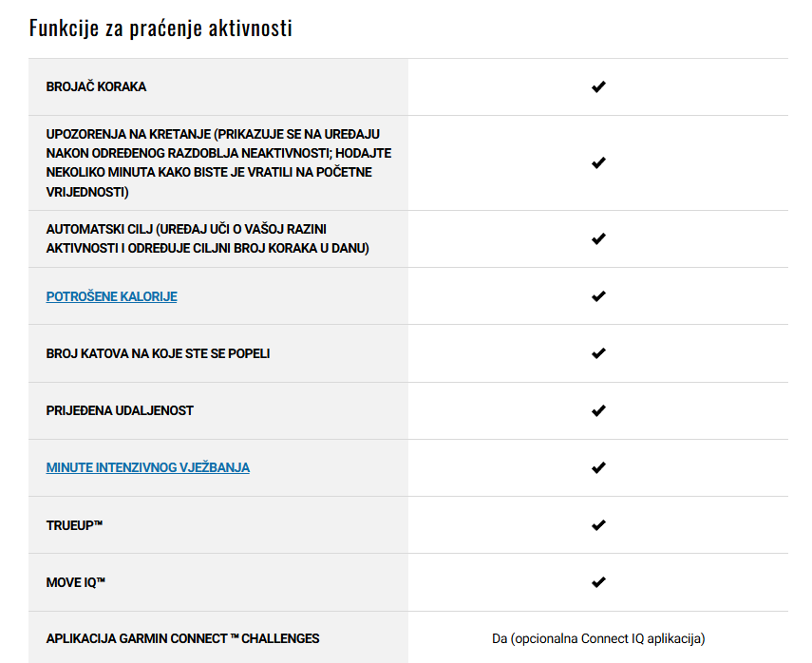Click the checkmark in the TrueUp row
Image resolution: width=812 pixels, height=663 pixels.
pos(598,525)
